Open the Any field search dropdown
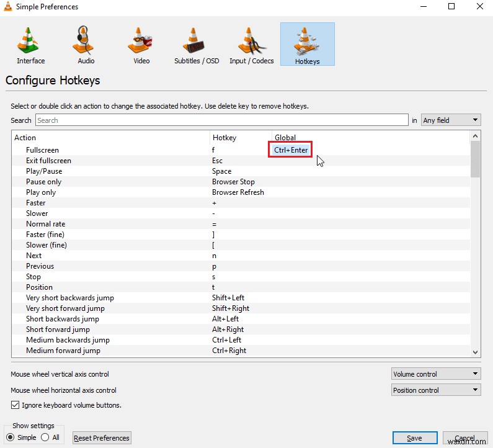The width and height of the screenshot is (493, 448). 451,120
